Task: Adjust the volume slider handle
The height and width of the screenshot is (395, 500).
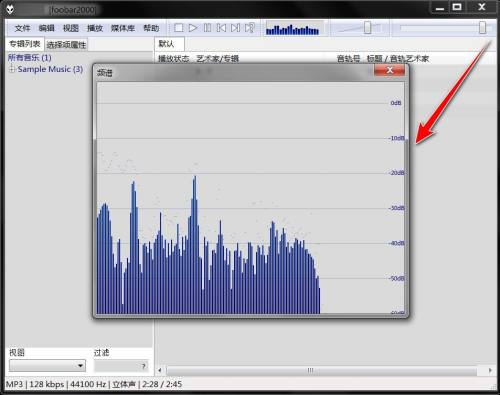Action: [x=367, y=28]
